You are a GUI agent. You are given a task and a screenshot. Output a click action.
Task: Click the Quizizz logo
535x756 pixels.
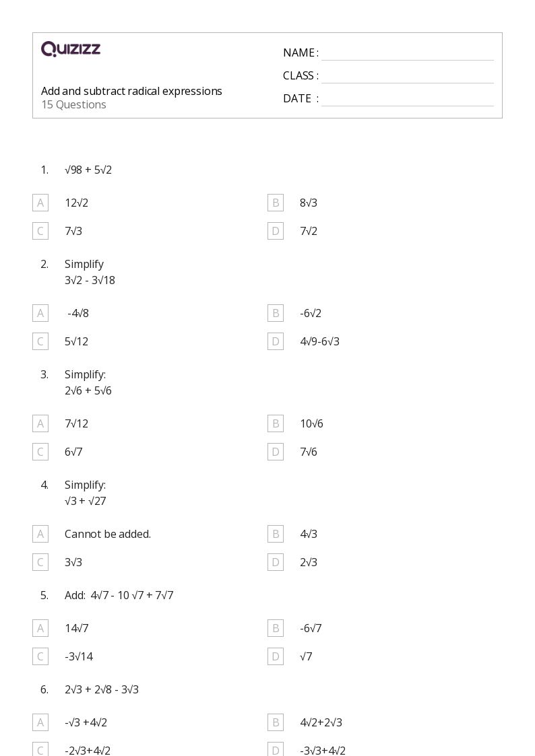point(71,49)
